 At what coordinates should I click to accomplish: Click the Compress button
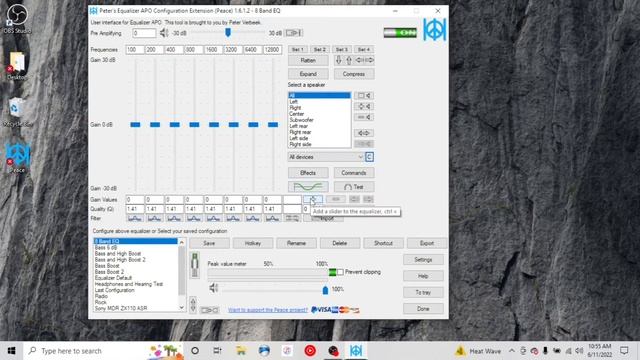pyautogui.click(x=354, y=74)
